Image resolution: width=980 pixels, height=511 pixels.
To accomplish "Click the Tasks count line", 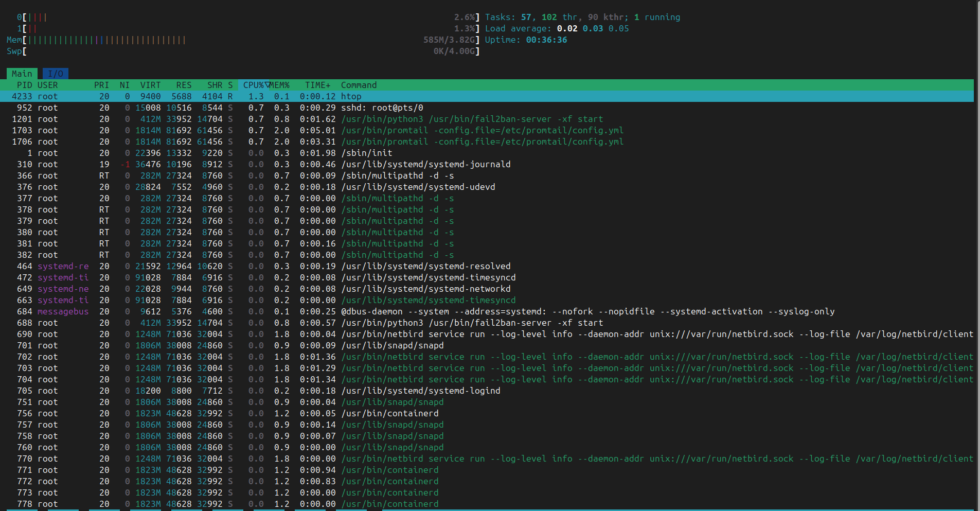I will coord(582,17).
